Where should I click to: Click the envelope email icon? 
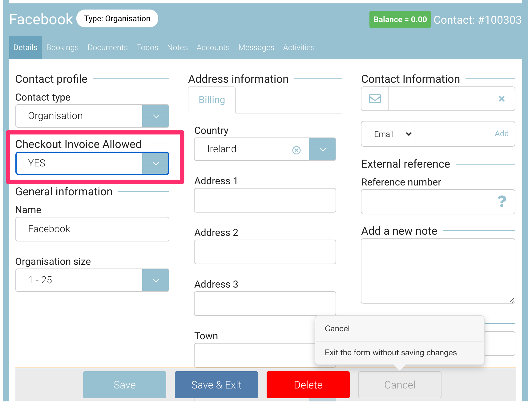[x=375, y=99]
